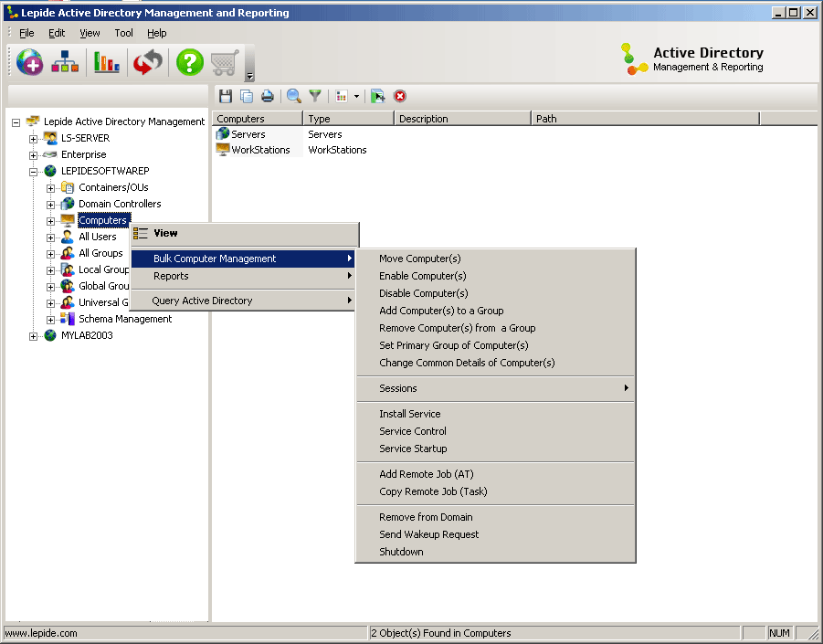
Task: Open the Sessions submenu
Action: [x=495, y=388]
